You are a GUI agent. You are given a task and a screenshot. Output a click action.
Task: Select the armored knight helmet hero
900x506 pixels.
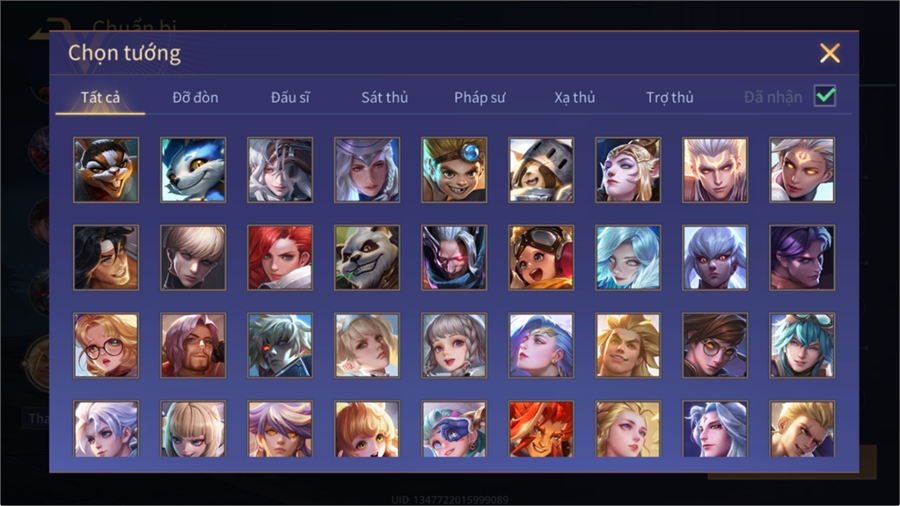tap(541, 170)
